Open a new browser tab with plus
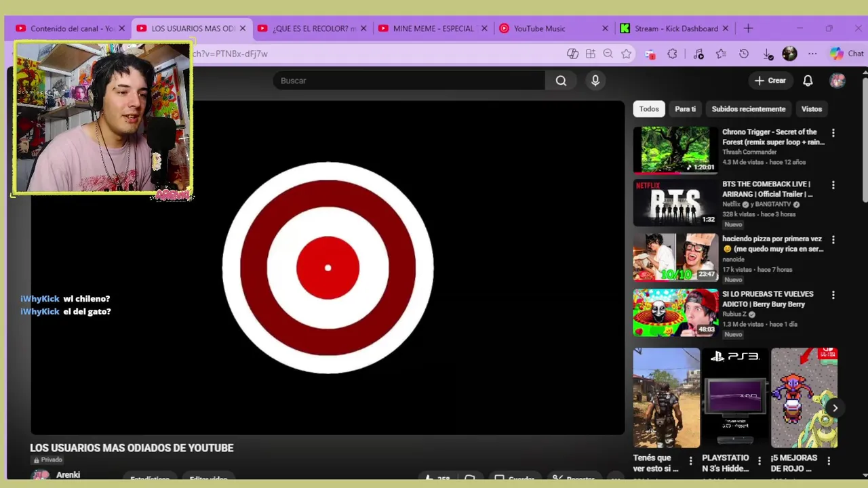Image resolution: width=868 pixels, height=488 pixels. [748, 28]
